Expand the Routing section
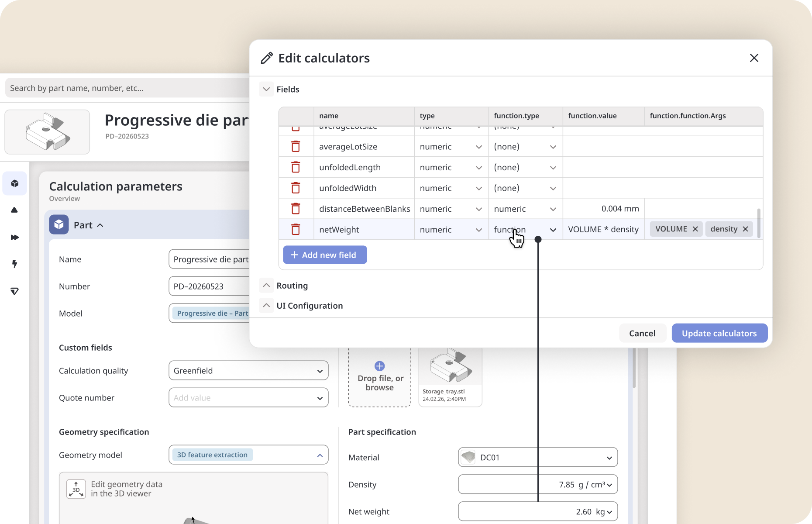This screenshot has height=524, width=812. point(266,285)
